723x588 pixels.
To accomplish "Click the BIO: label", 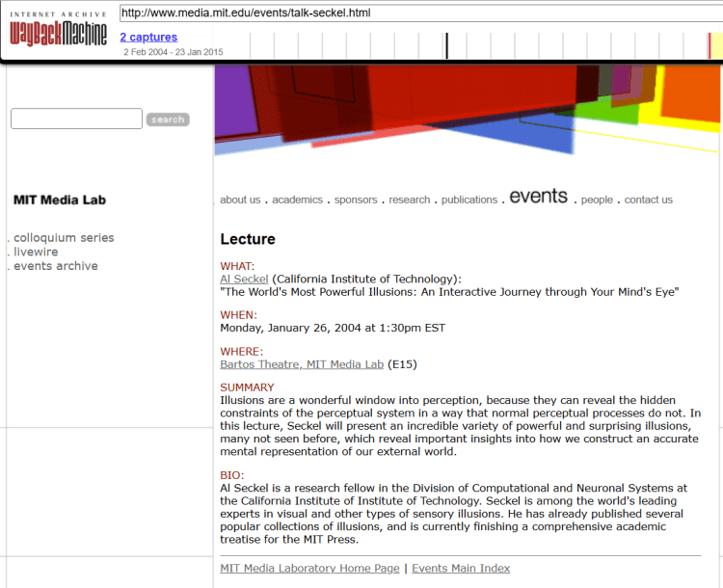I will click(x=232, y=475).
